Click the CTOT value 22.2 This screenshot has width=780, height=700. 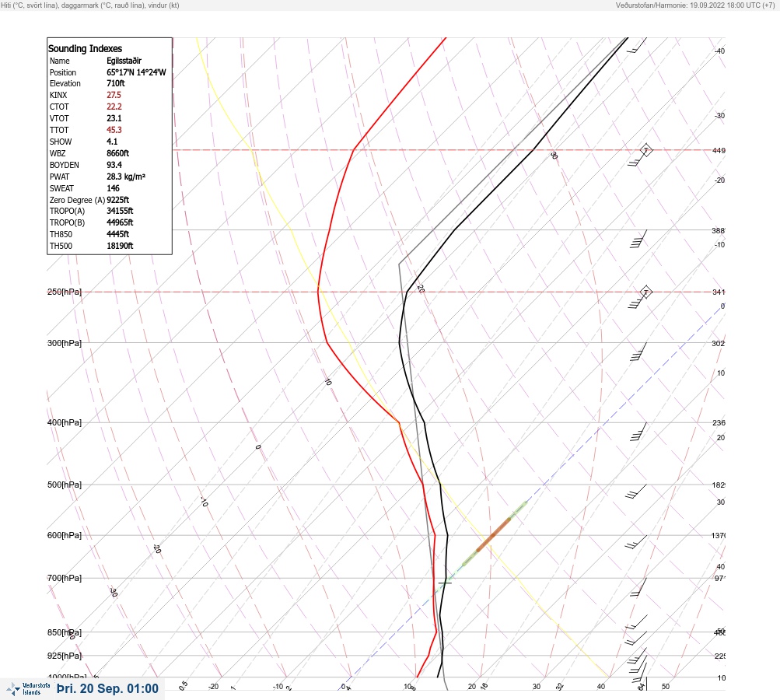114,107
